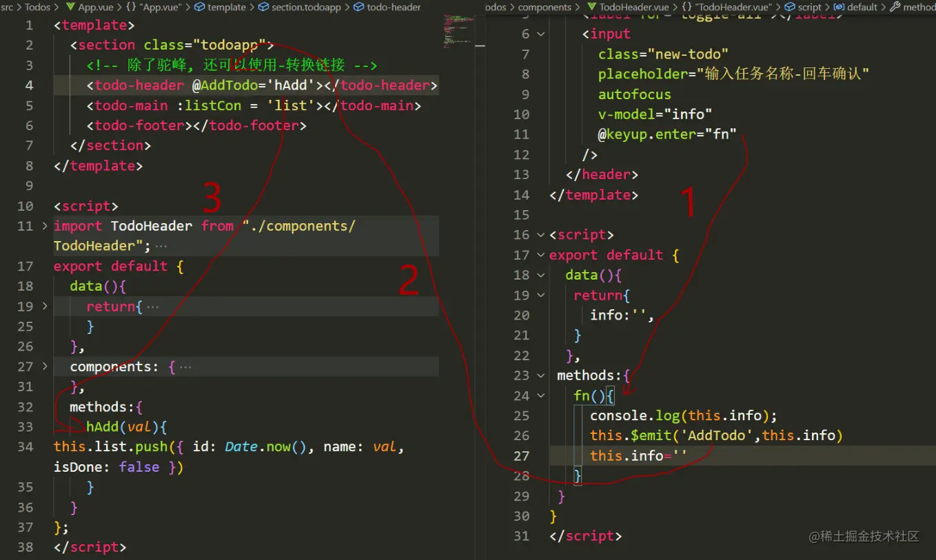Image resolution: width=936 pixels, height=560 pixels.
Task: Expand the folded return block in App.vue
Action: [x=45, y=307]
